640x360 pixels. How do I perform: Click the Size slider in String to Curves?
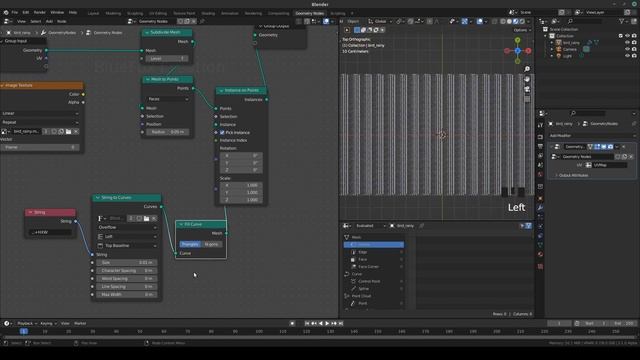tap(127, 262)
